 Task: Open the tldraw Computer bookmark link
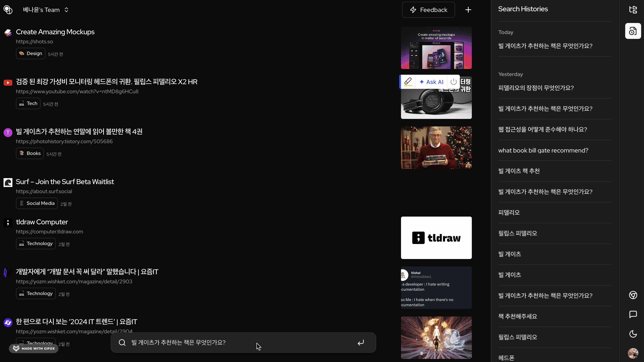(x=42, y=222)
